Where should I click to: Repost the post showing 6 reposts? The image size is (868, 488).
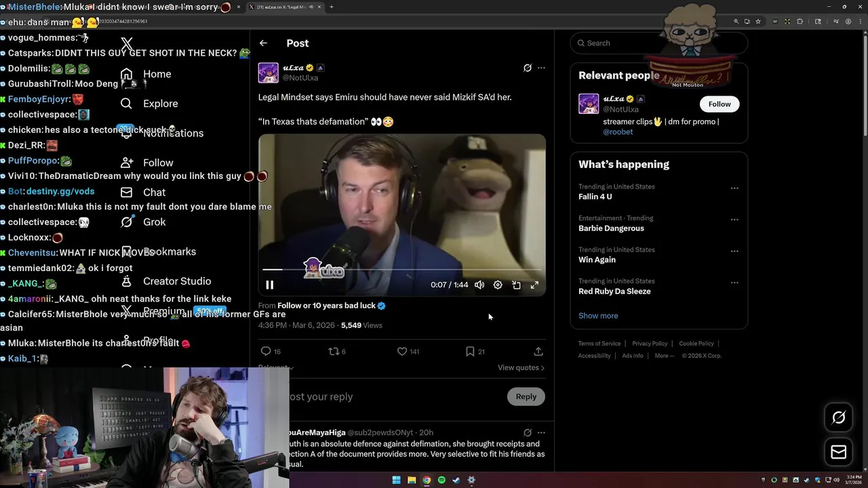pyautogui.click(x=337, y=351)
